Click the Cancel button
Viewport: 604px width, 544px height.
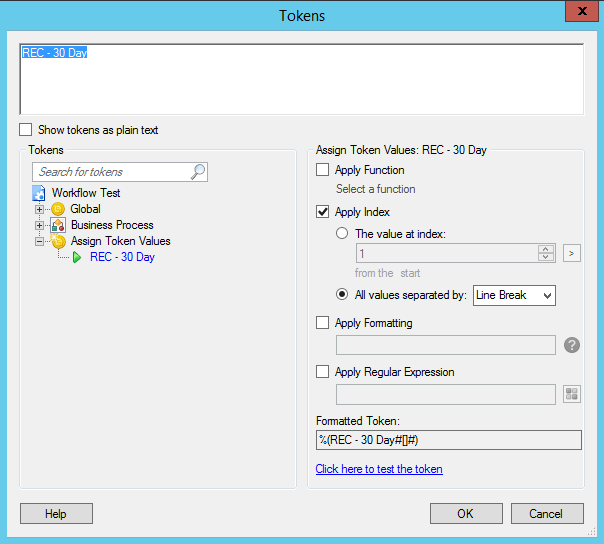[x=547, y=514]
